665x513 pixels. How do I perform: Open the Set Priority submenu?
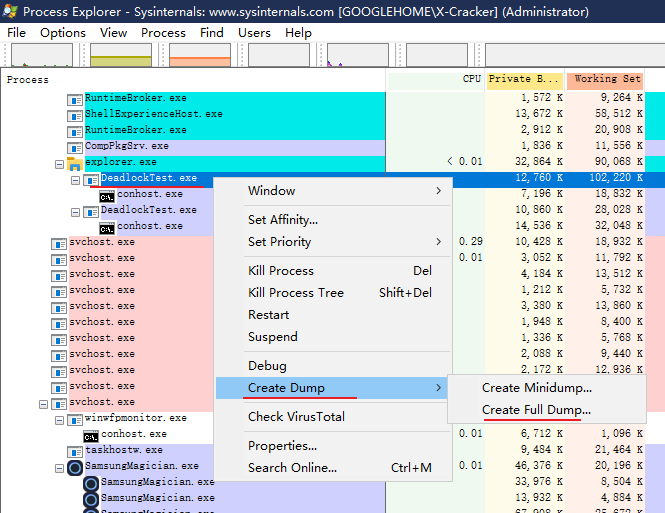[333, 242]
